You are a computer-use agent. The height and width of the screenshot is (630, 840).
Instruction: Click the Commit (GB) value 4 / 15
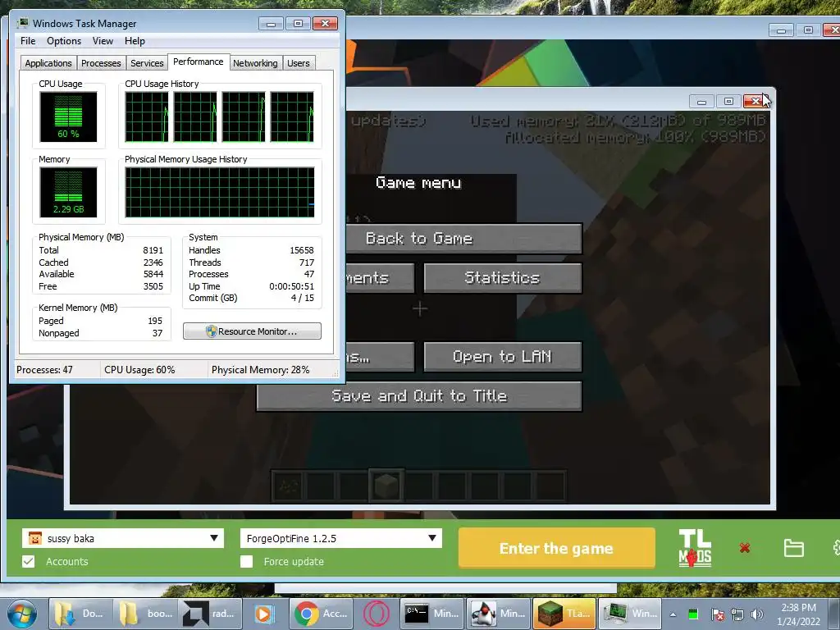click(x=303, y=298)
